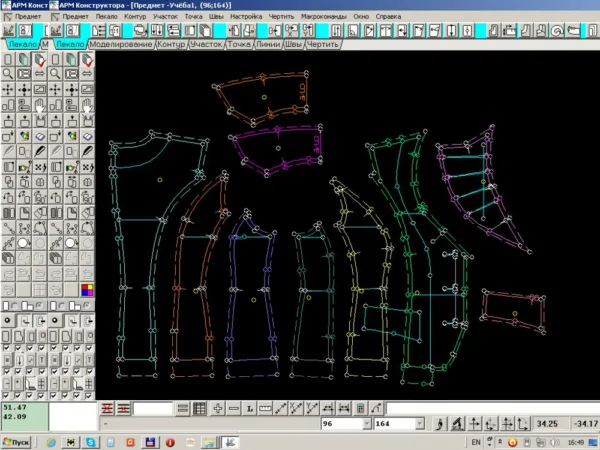Toggle rightmost checkbox under the piece-outline icons row
The width and height of the screenshot is (600, 450).
pos(89,348)
